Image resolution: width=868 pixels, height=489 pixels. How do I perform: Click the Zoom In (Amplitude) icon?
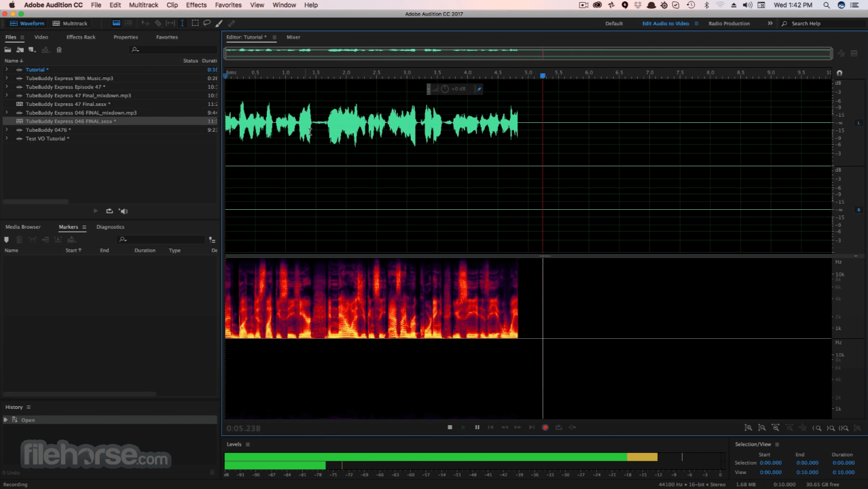(749, 427)
